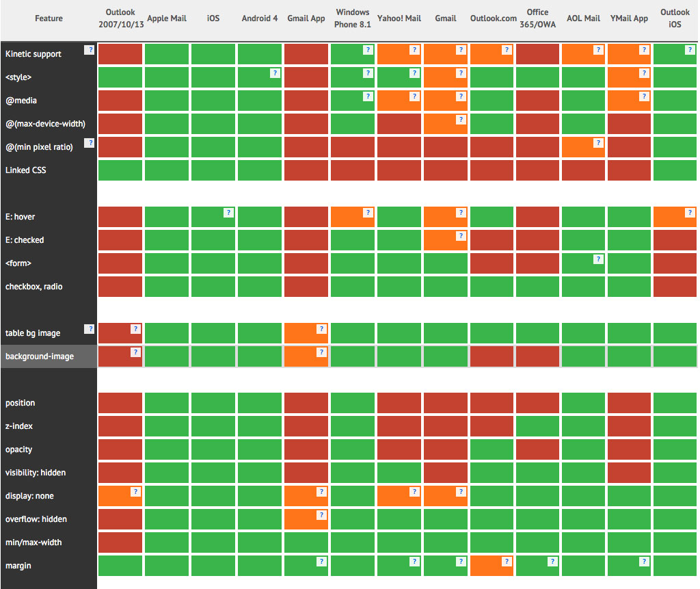The image size is (700, 589).
Task: Open the question mark in Kinetic support Windows Phone 8.1 cell
Action: point(368,50)
